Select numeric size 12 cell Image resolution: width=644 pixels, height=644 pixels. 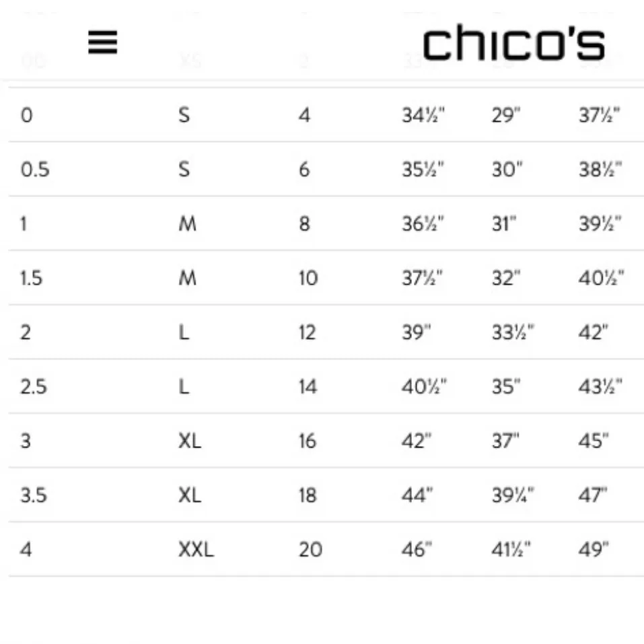click(307, 332)
